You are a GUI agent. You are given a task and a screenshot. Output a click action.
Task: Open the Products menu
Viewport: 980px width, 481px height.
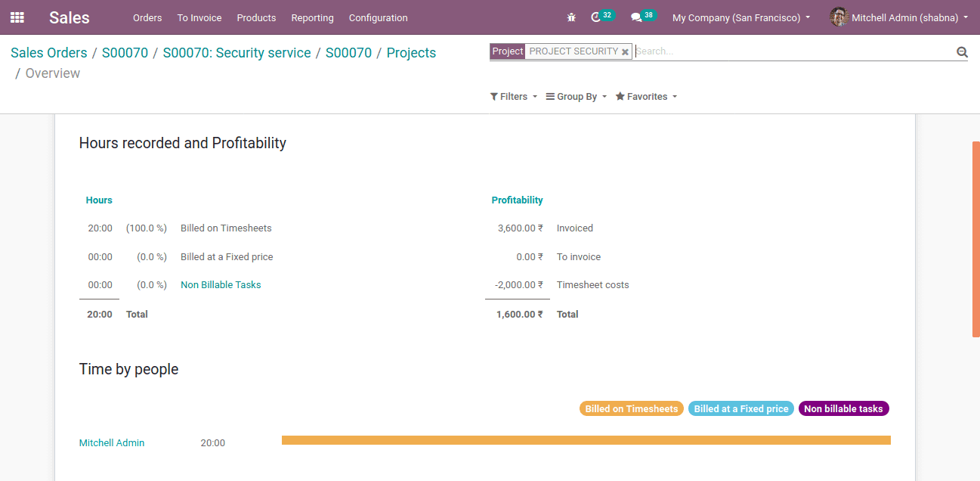pos(256,17)
